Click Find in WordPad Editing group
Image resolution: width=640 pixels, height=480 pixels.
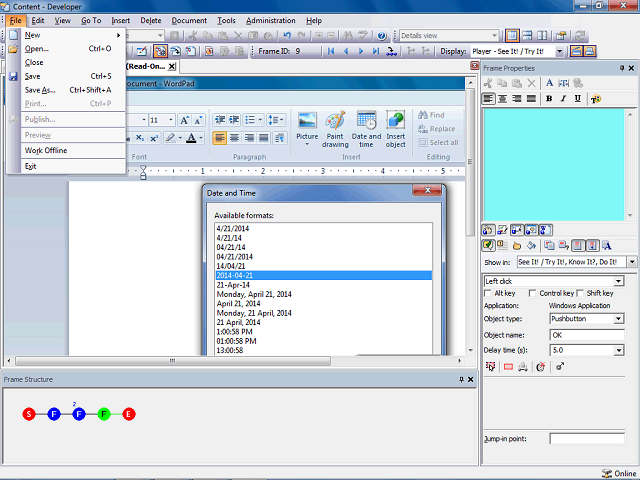tap(431, 115)
